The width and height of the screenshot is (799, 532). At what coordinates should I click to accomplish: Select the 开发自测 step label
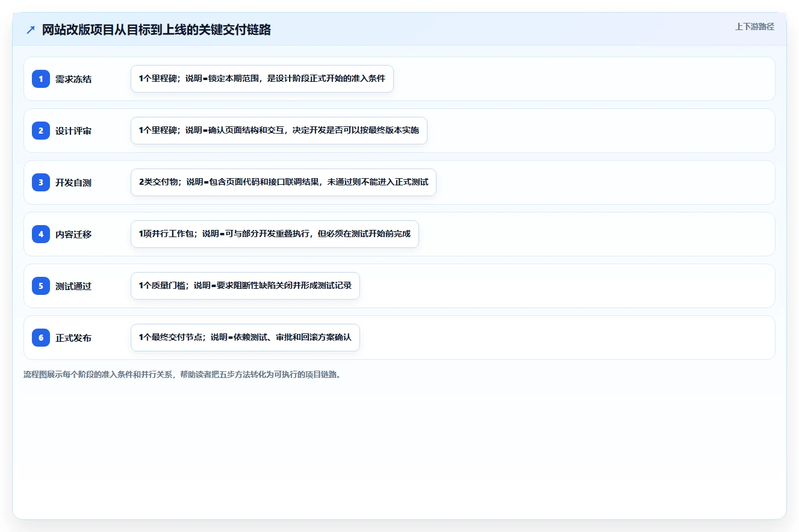tap(73, 183)
